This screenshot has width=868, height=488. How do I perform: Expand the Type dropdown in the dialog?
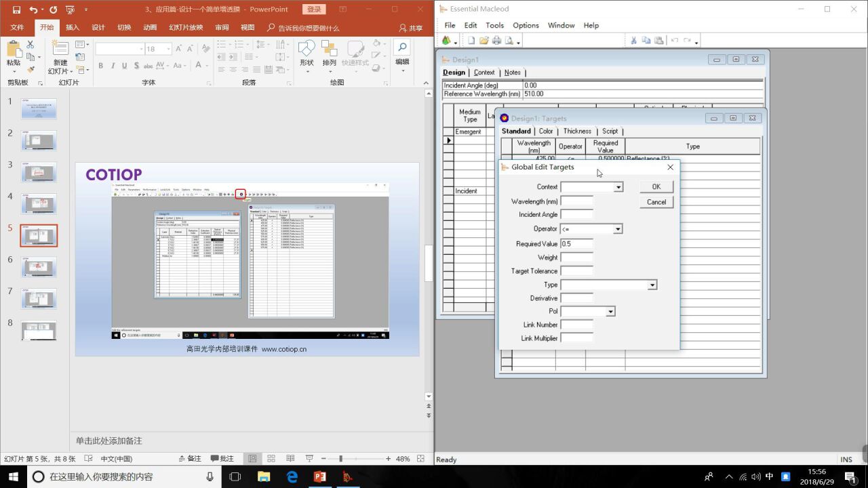click(x=652, y=285)
